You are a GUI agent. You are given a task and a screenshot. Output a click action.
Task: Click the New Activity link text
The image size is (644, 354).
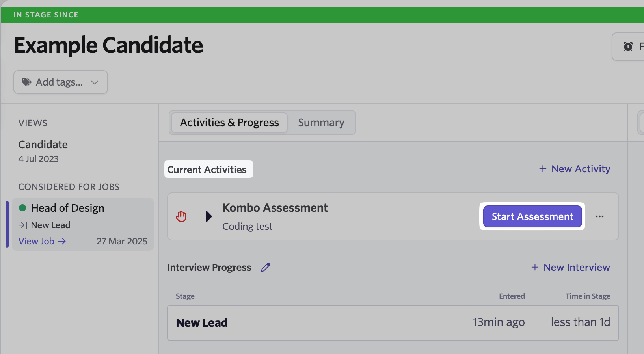[581, 169]
